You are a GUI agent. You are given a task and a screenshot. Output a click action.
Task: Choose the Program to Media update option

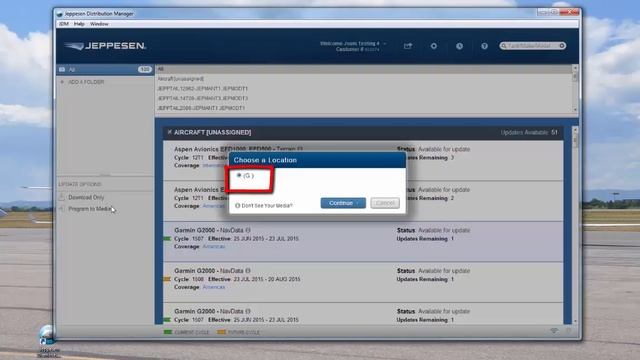[90, 209]
